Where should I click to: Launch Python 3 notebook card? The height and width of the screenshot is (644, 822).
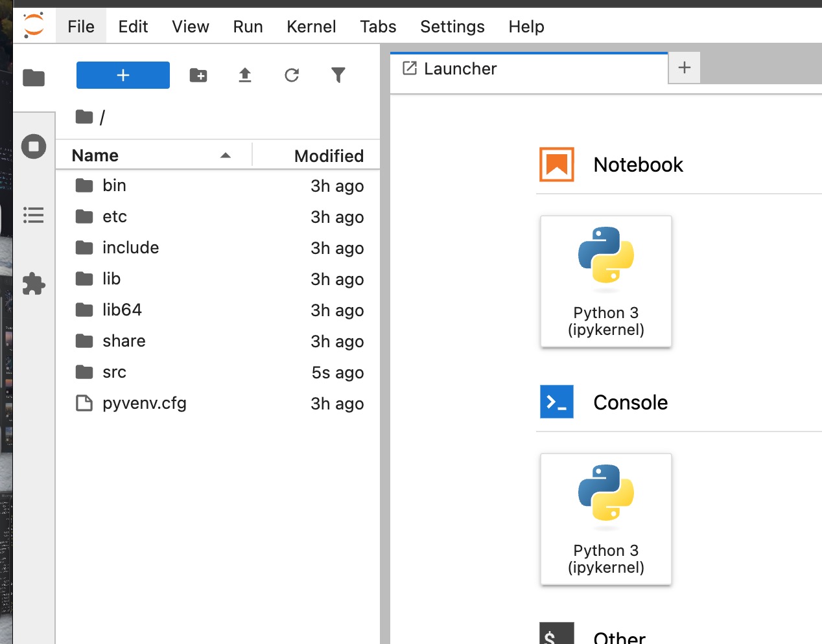pos(606,281)
